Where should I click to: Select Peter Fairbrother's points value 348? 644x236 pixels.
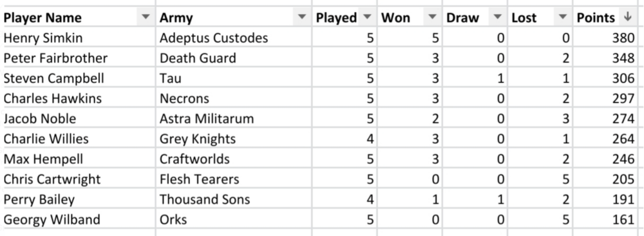tap(605, 58)
